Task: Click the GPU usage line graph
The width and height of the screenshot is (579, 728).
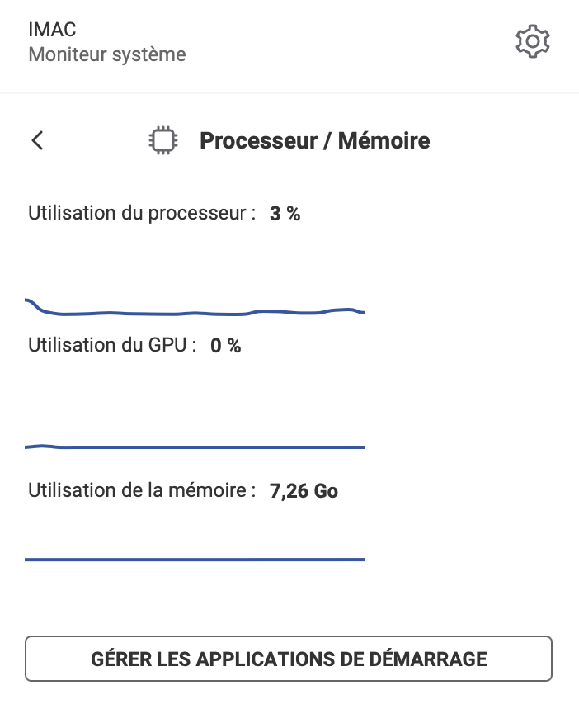Action: [195, 447]
